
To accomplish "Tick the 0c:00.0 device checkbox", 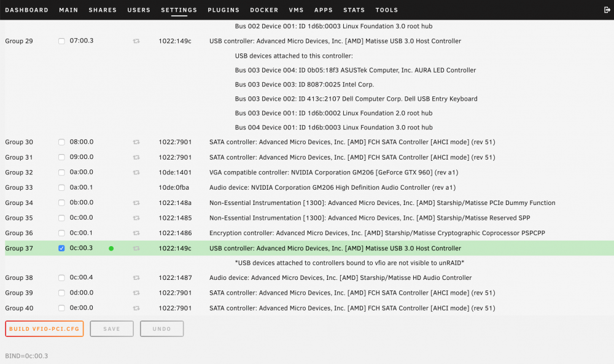I will tap(61, 218).
